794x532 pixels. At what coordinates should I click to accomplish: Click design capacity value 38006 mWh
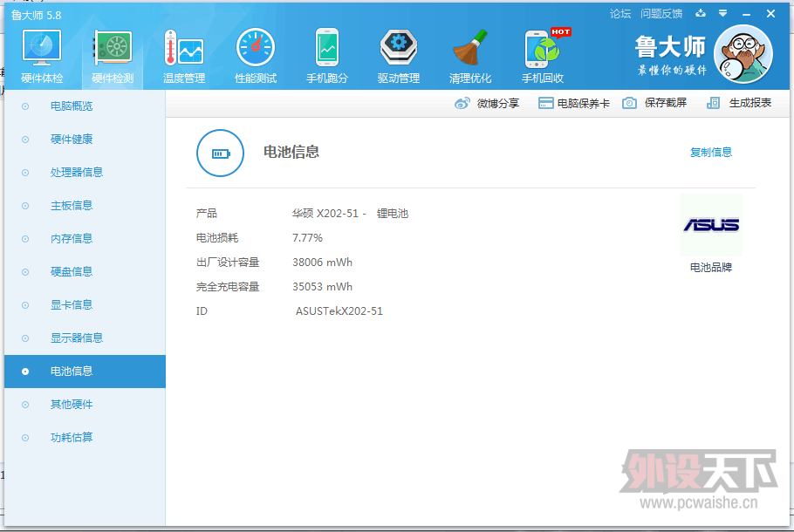pos(322,263)
